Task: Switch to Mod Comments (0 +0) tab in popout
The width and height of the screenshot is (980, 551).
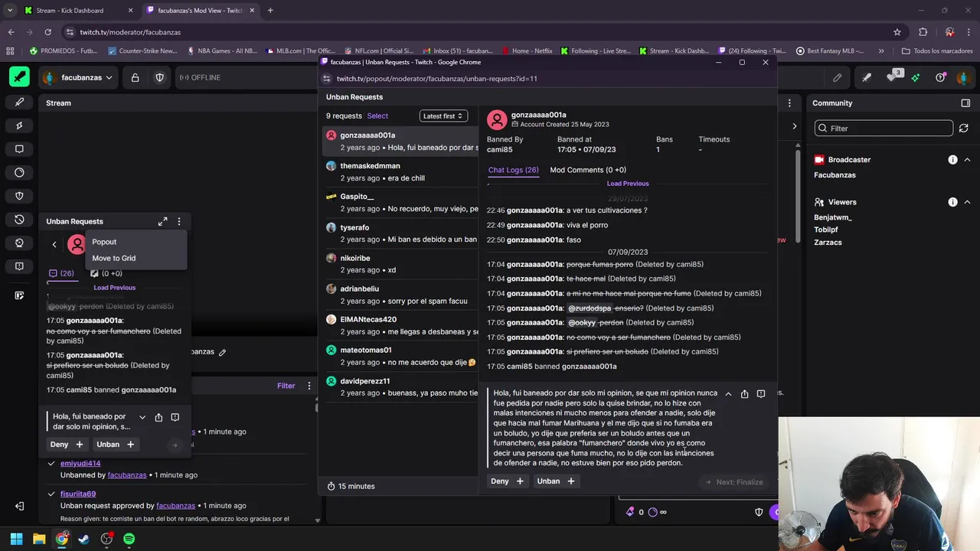Action: [x=588, y=170]
